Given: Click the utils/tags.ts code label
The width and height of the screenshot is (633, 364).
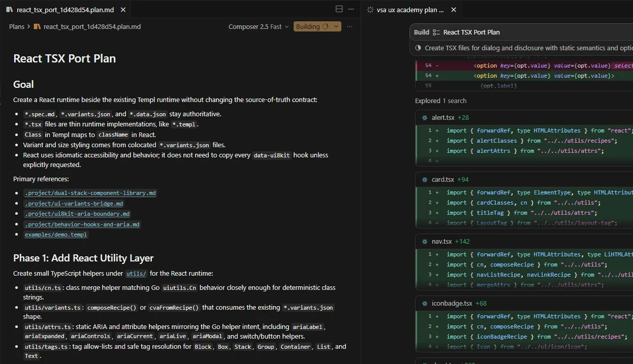Looking at the screenshot, I should click(x=46, y=347).
